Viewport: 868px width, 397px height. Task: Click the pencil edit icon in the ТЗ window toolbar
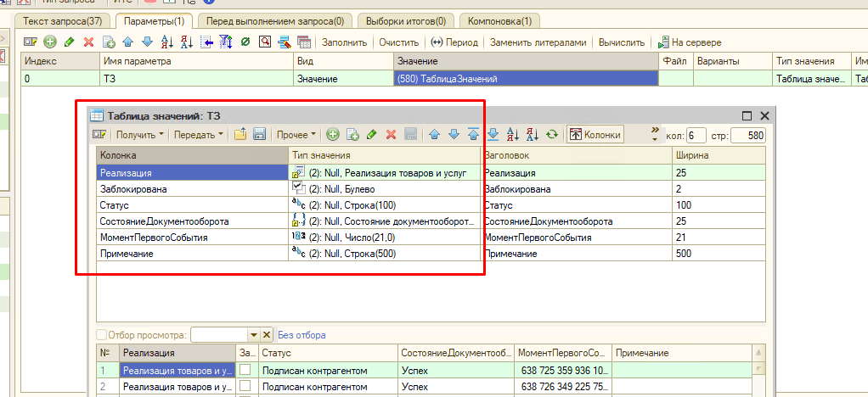tap(371, 134)
